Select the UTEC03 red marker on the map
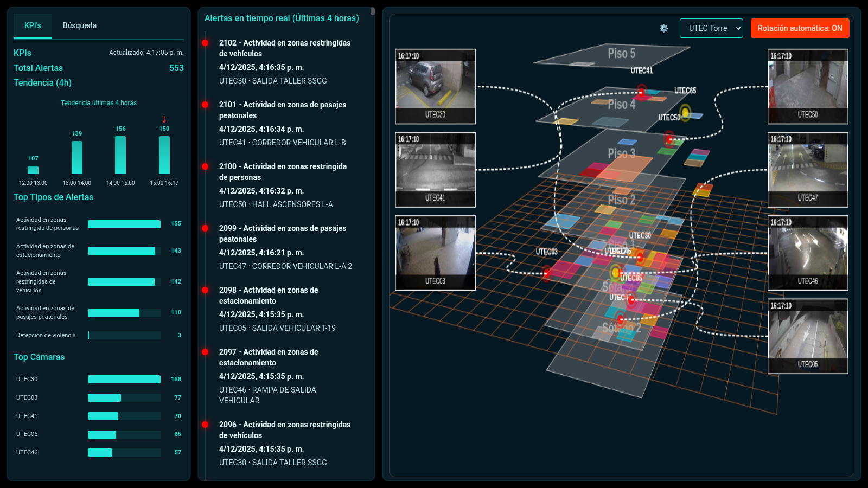 click(546, 273)
